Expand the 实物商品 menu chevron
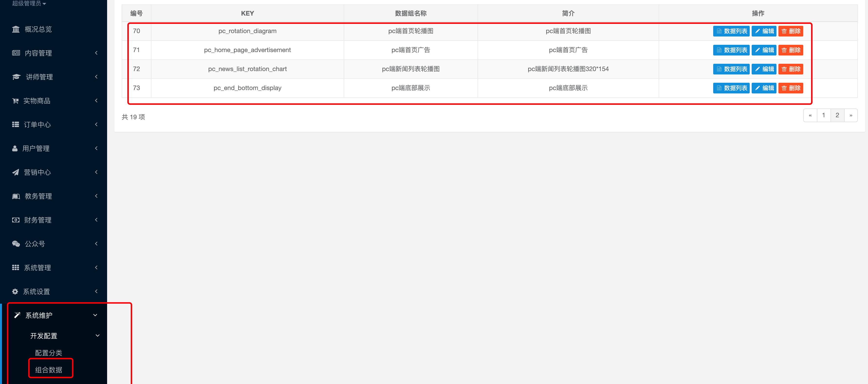This screenshot has width=868, height=384. click(96, 101)
